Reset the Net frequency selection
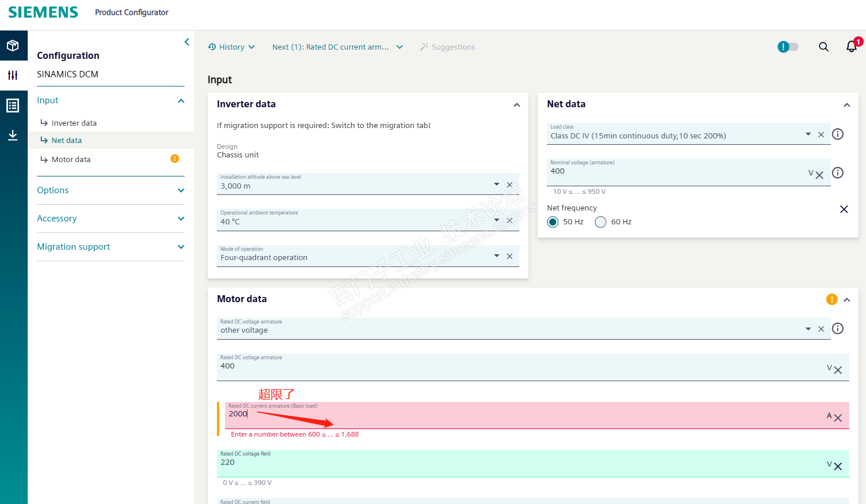Screen dimensions: 866x504 (x=844, y=209)
